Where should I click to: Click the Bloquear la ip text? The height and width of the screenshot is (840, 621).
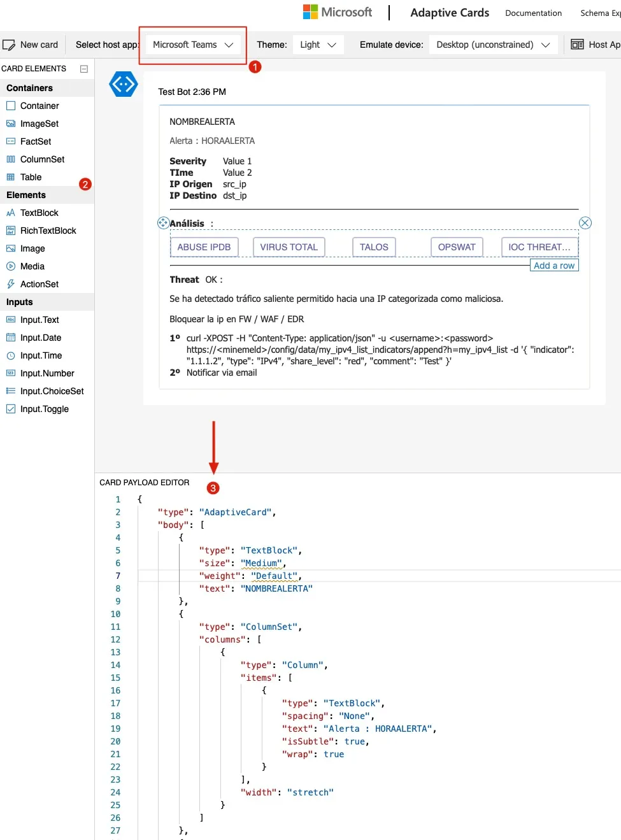(x=237, y=319)
